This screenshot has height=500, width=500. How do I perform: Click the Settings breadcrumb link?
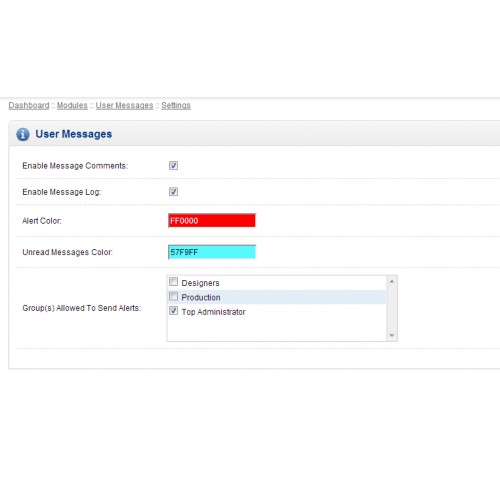(x=176, y=105)
